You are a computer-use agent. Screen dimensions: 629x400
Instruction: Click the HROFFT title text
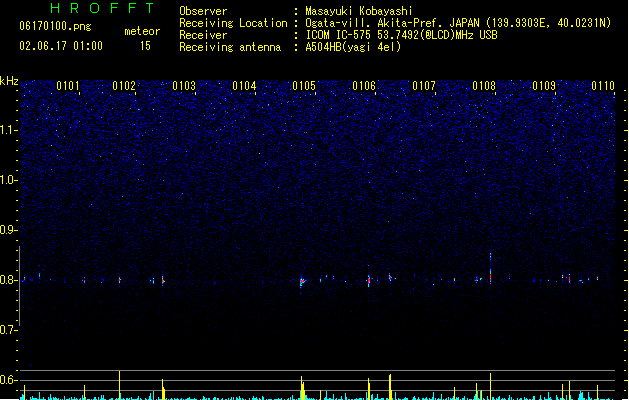pyautogui.click(x=103, y=8)
